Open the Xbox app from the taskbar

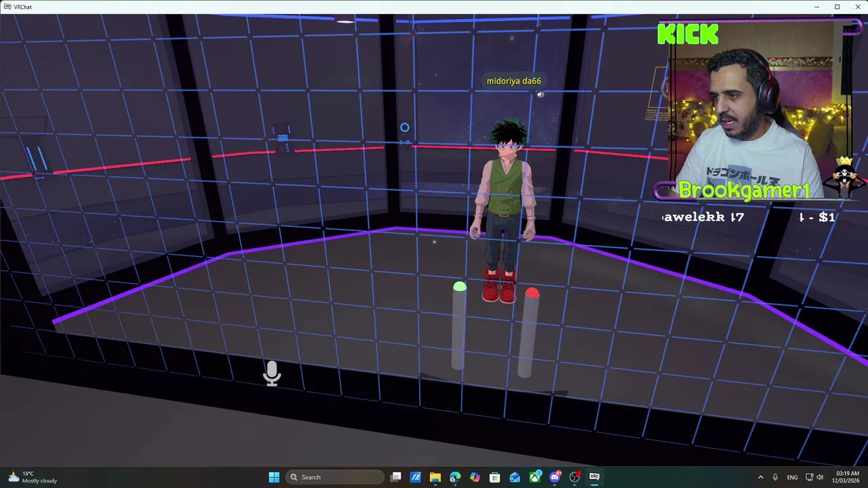(535, 477)
